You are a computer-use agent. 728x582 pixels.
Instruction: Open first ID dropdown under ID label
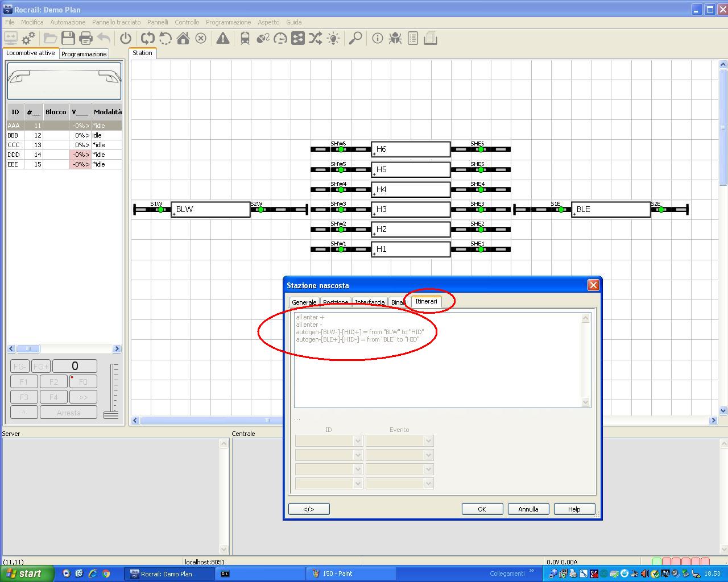pyautogui.click(x=329, y=441)
